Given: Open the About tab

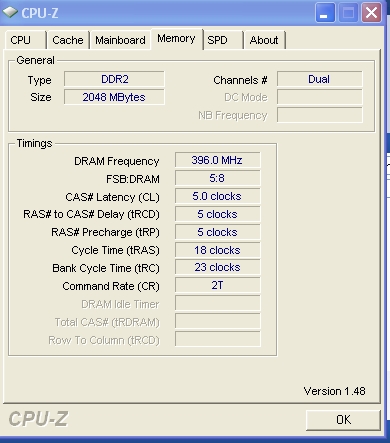Looking at the screenshot, I should [264, 40].
